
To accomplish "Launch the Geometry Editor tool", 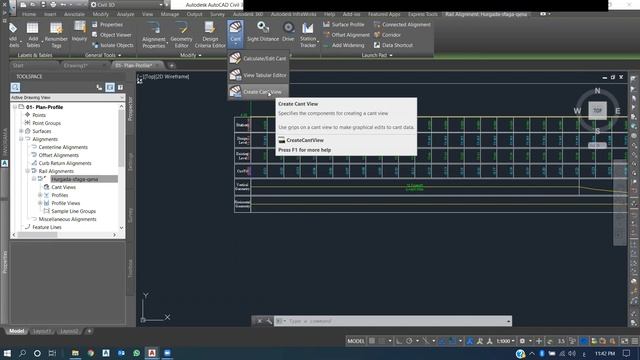I will (181, 35).
